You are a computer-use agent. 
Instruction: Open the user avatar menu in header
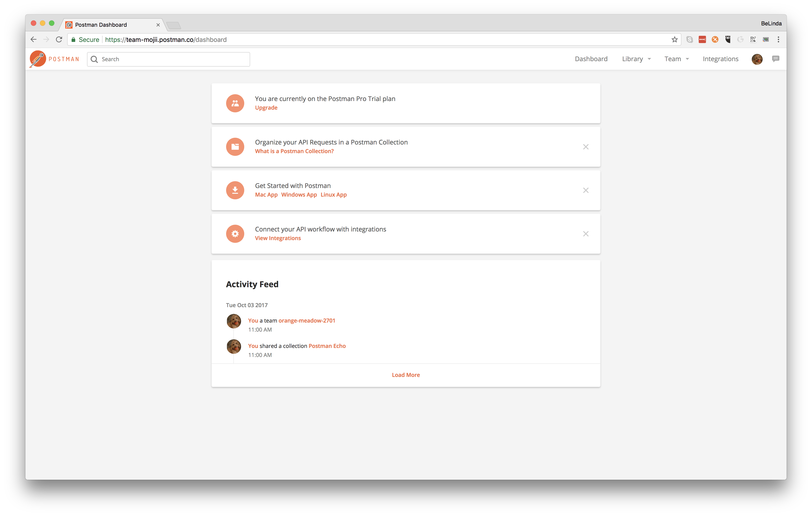[757, 59]
